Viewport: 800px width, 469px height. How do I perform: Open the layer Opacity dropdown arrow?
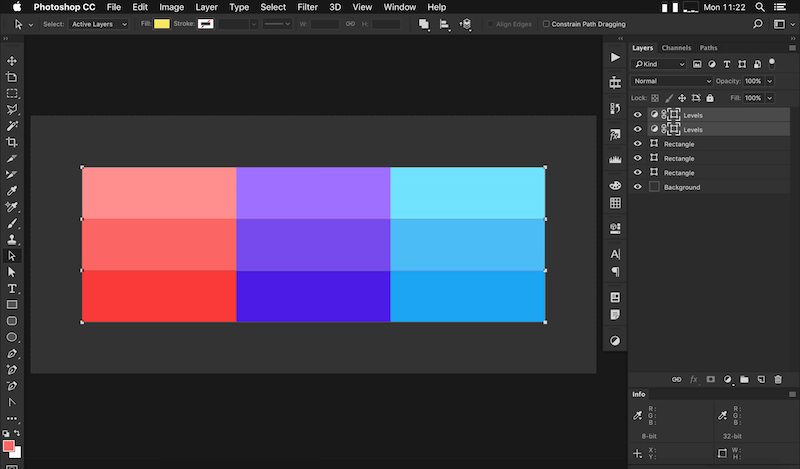click(x=769, y=81)
